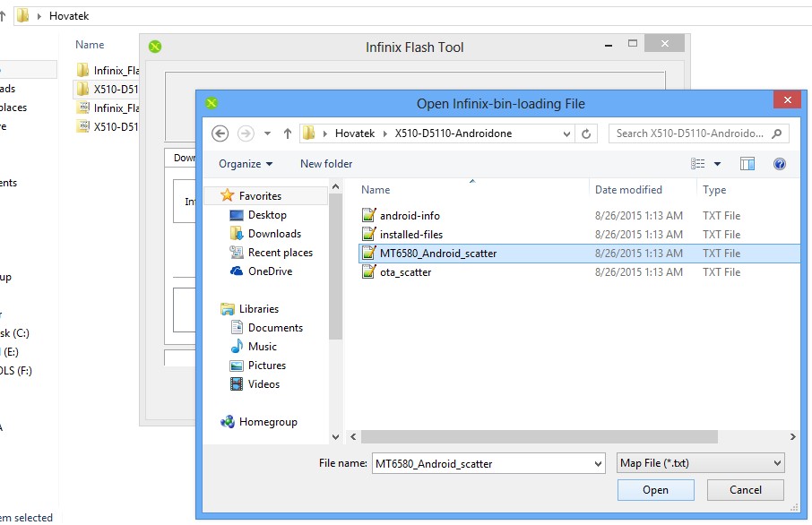The image size is (812, 525).
Task: Click Hovatek in Explorer address bar
Action: point(69,16)
